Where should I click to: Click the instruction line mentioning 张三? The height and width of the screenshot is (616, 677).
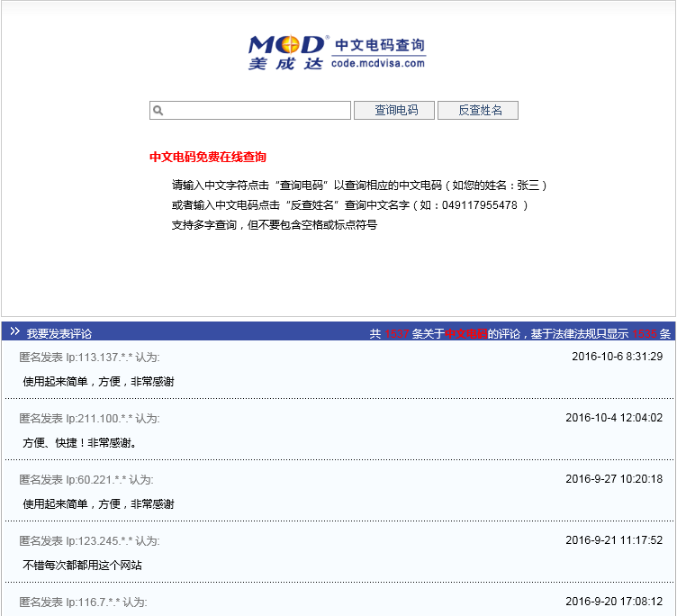(359, 186)
